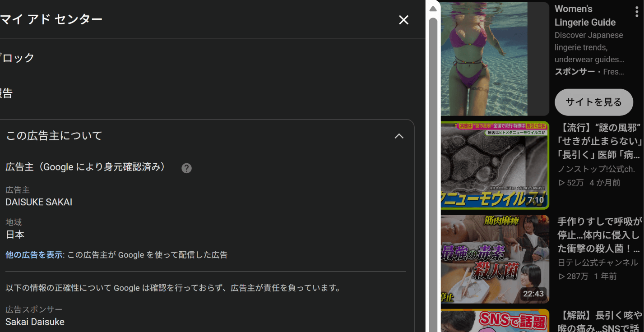Click the サイトを見る button
Viewport: 644px width, 332px height.
point(593,102)
